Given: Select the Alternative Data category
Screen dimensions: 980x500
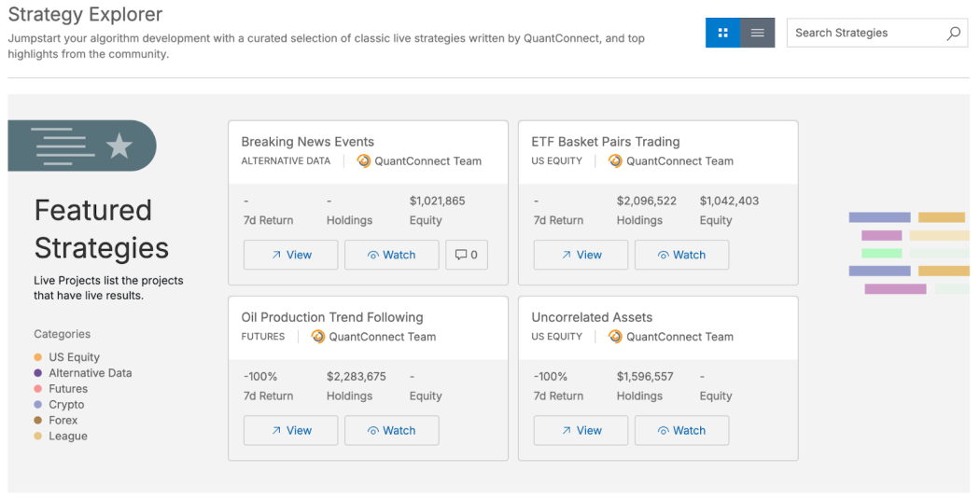Looking at the screenshot, I should point(91,373).
